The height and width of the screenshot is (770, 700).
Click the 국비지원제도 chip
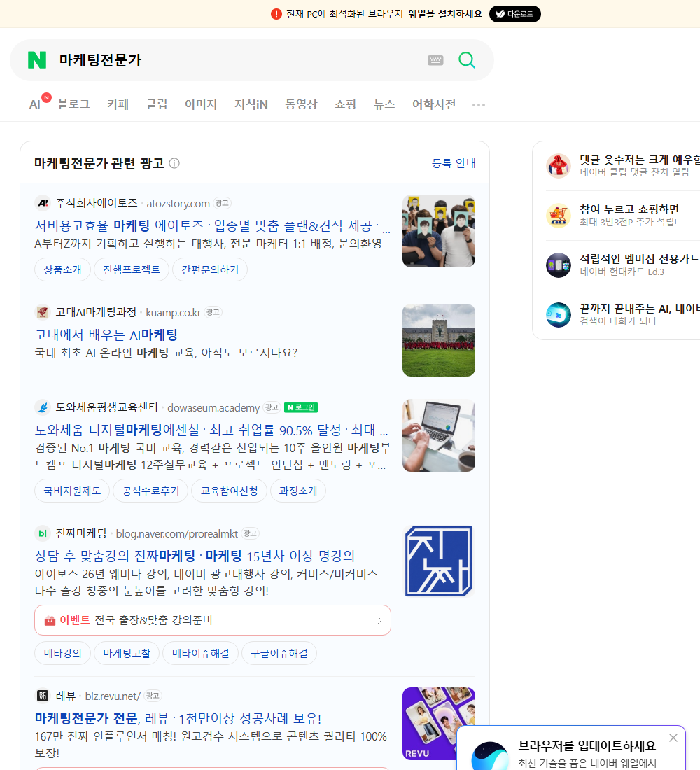point(72,491)
